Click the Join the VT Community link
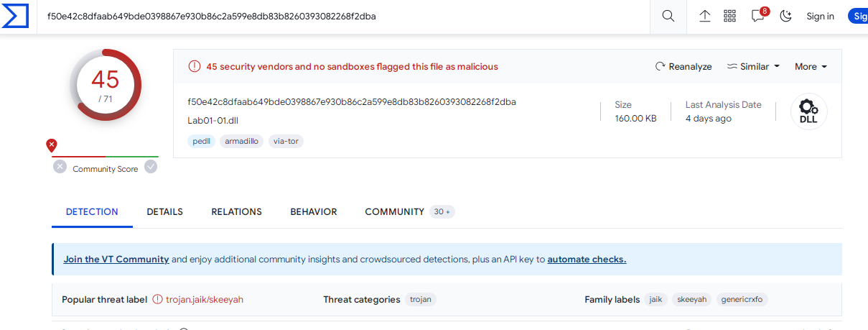 tap(116, 260)
